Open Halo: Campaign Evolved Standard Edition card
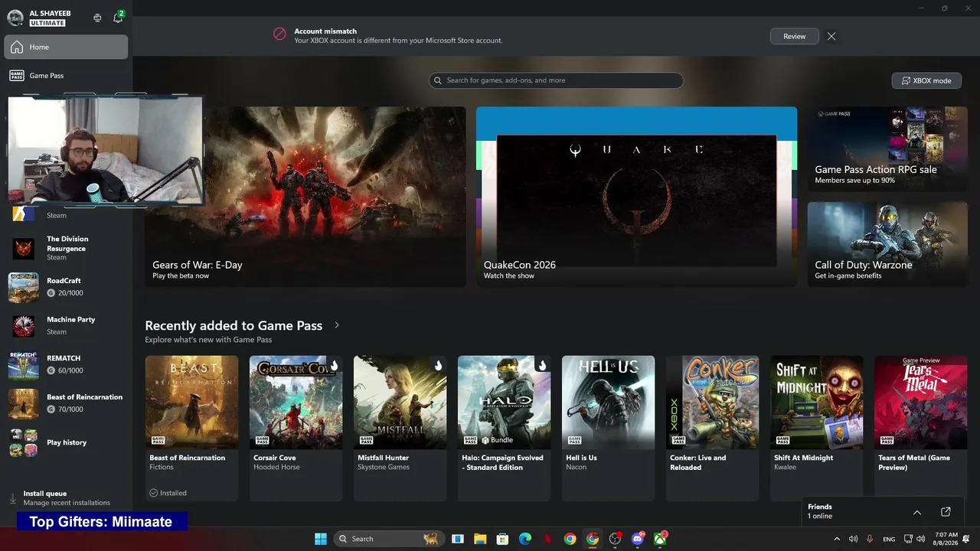 [x=504, y=428]
